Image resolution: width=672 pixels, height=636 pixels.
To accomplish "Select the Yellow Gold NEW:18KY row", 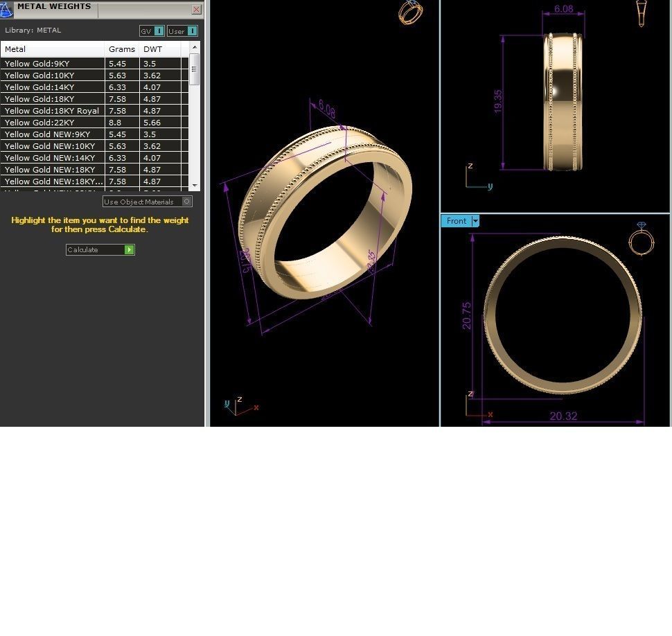I will [94, 170].
